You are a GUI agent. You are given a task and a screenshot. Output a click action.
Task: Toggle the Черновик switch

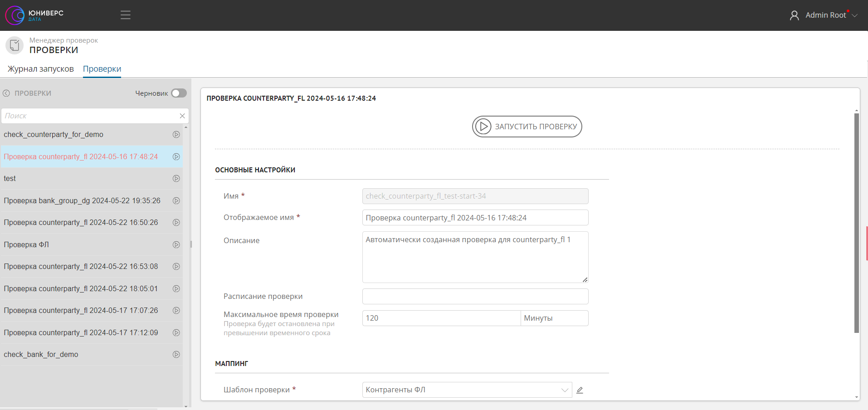(x=179, y=93)
